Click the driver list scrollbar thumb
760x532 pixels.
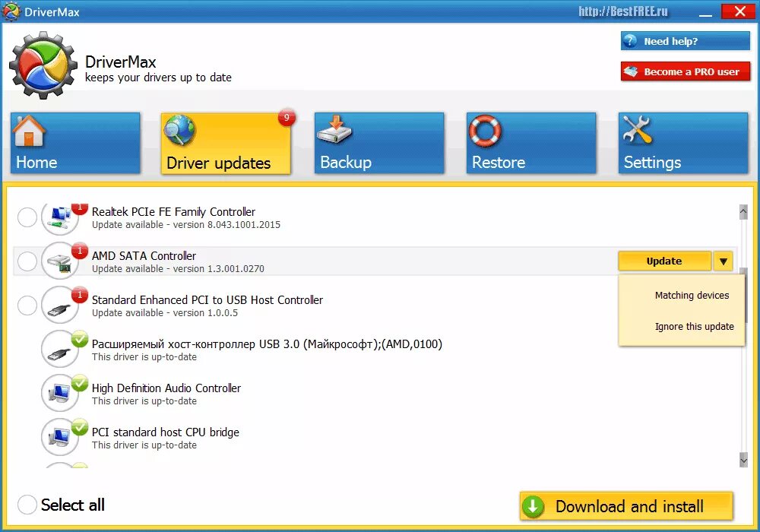pos(745,296)
